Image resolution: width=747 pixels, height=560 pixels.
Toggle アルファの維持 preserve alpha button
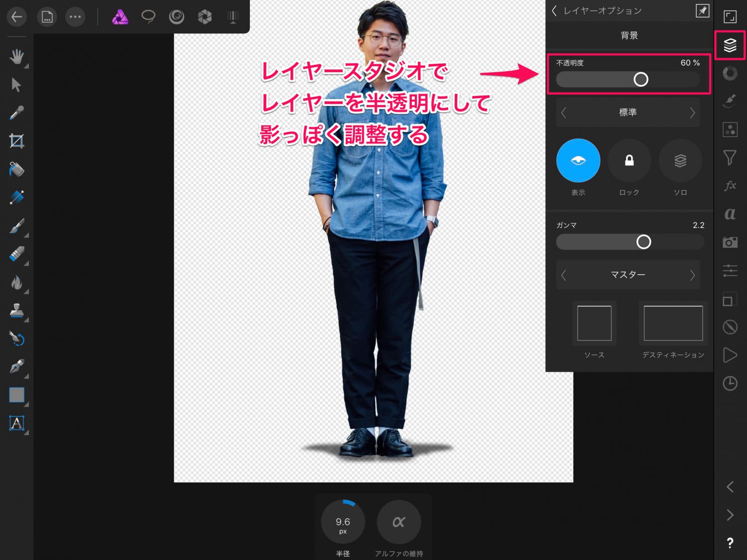click(398, 522)
